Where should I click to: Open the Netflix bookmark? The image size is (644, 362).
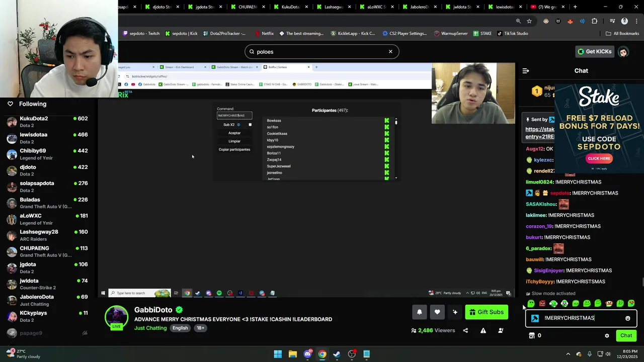click(x=264, y=34)
